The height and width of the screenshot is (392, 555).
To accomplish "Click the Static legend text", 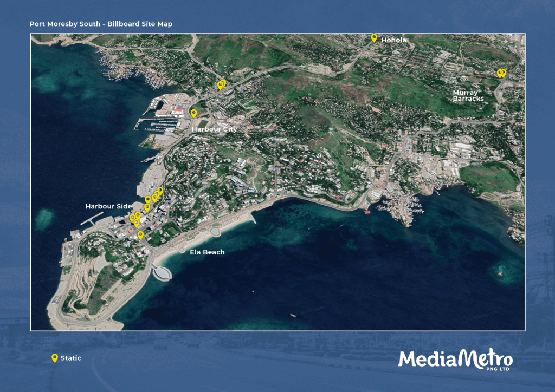I will point(71,358).
